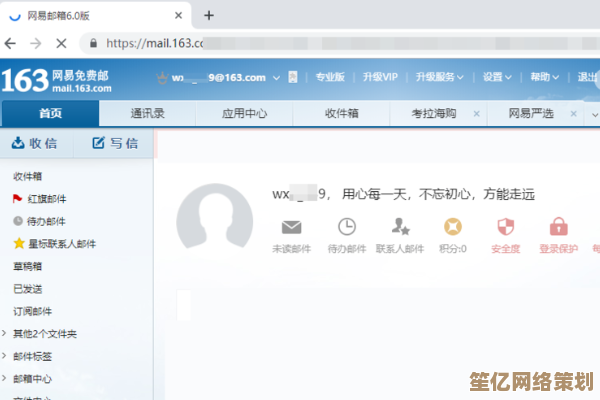
Task: Click the login protection (登录保护) lock icon
Action: [x=559, y=227]
